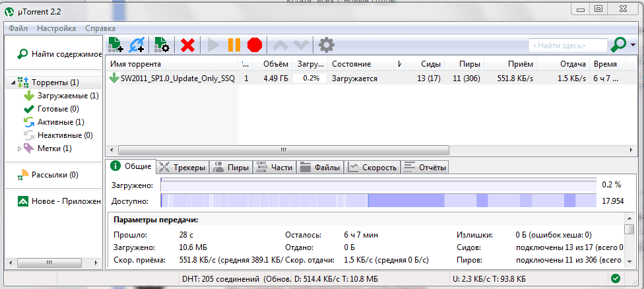Switch to the Скорость tab
644x289 pixels.
click(373, 167)
